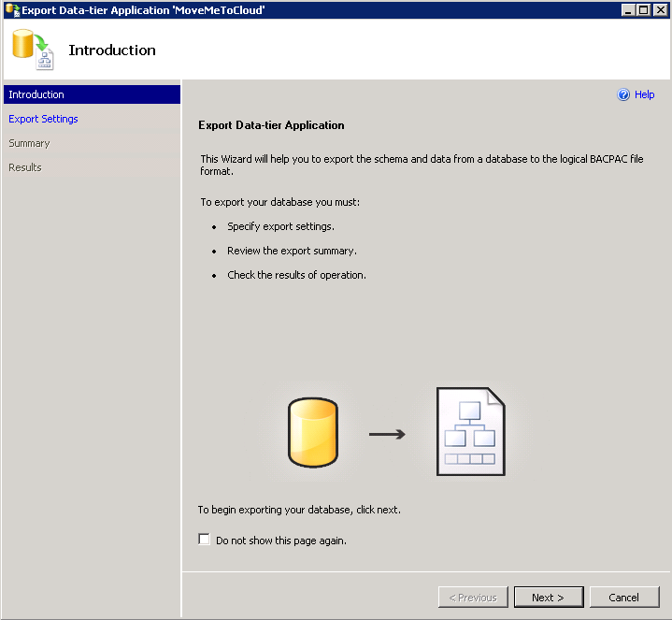The image size is (672, 620).
Task: Click the title bar application icon
Action: point(11,8)
